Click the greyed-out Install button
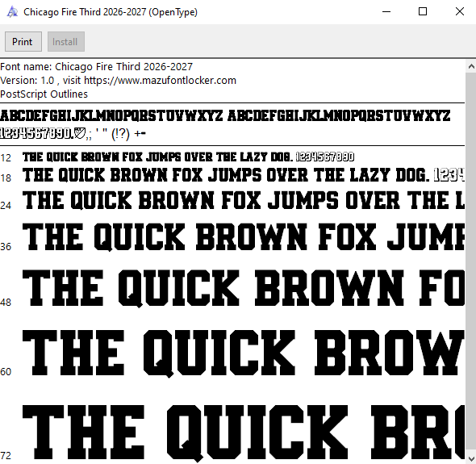 click(66, 42)
